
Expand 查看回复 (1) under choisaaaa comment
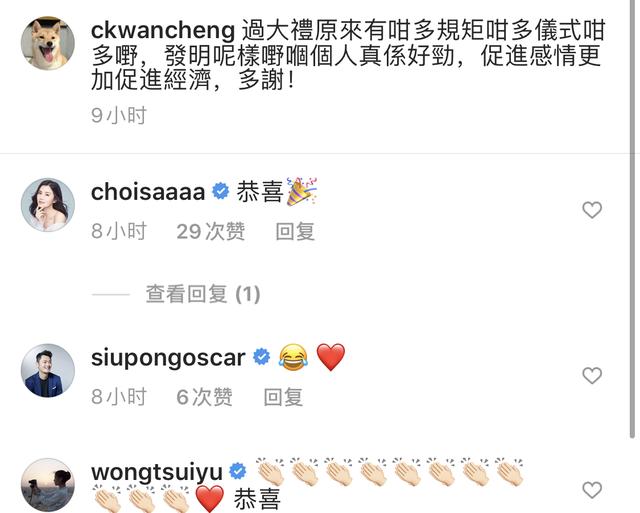click(203, 294)
